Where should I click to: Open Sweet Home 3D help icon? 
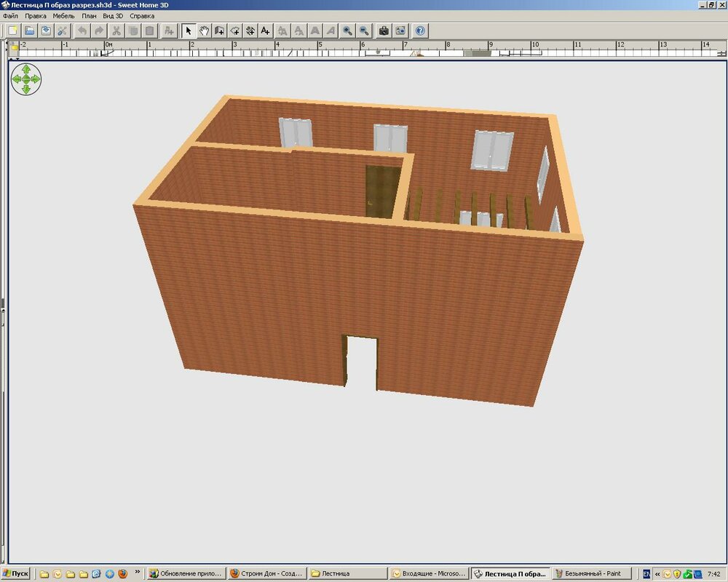click(420, 31)
